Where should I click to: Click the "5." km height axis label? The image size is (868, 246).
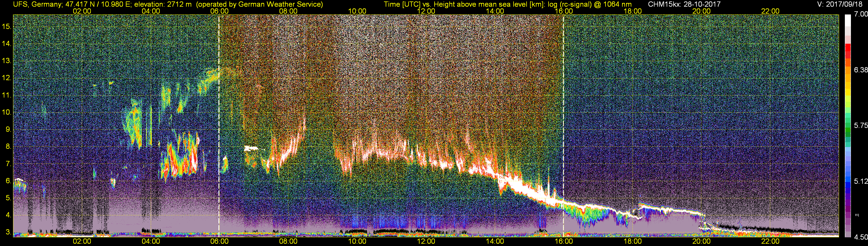[8, 198]
